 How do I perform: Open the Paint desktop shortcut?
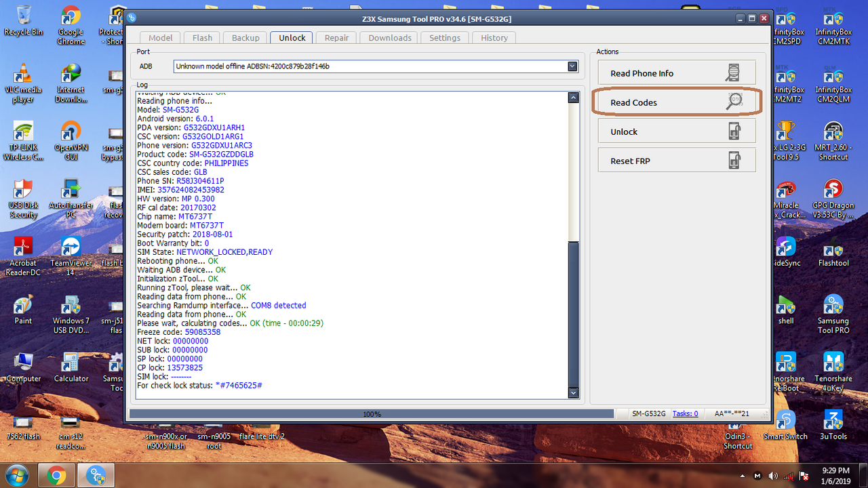click(x=23, y=310)
